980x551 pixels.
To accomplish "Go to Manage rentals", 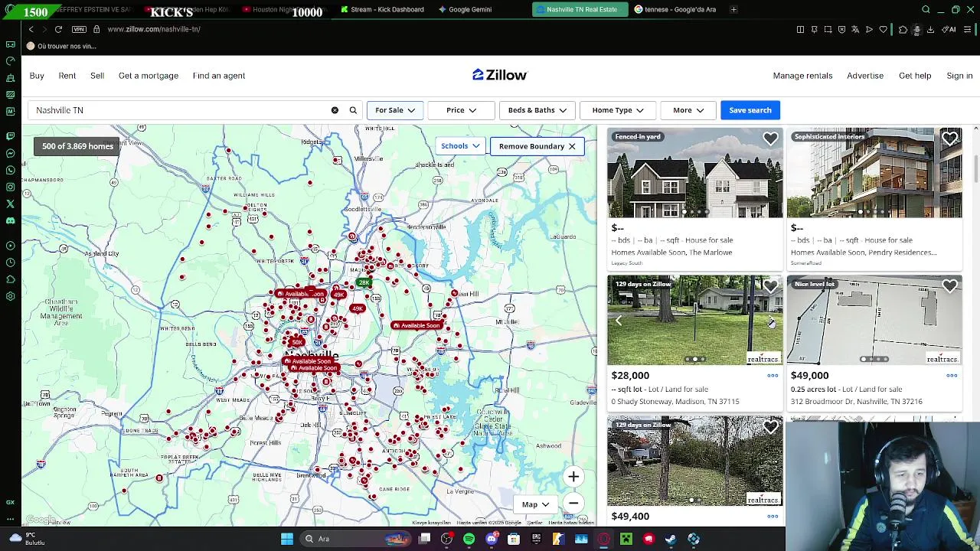I will coord(802,76).
